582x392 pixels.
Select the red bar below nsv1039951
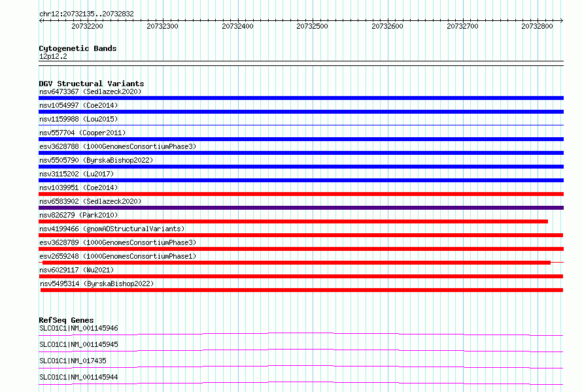pos(301,194)
